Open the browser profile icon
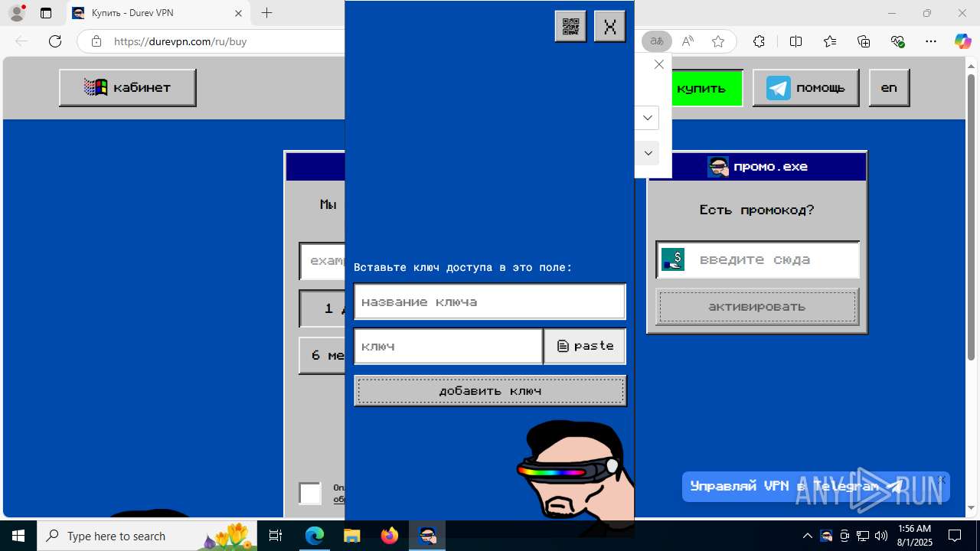Image resolution: width=980 pixels, height=551 pixels. pyautogui.click(x=17, y=13)
